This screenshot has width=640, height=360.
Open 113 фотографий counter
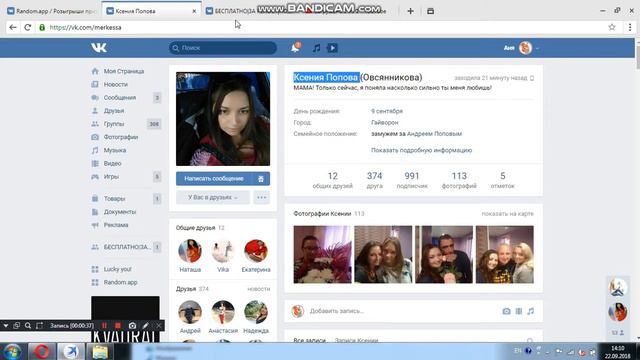click(459, 180)
